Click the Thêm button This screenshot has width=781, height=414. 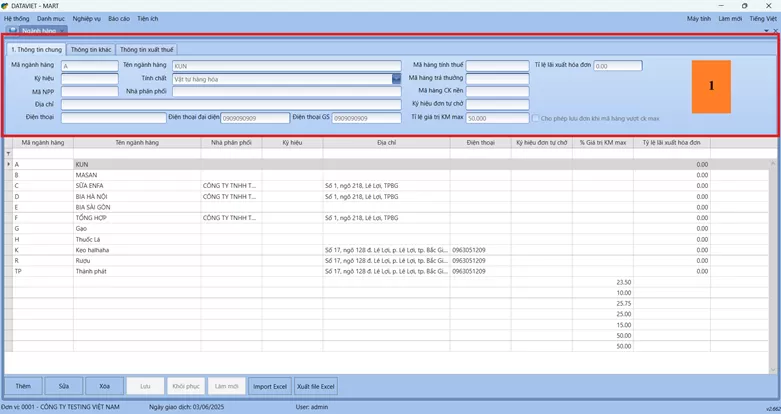tap(23, 386)
